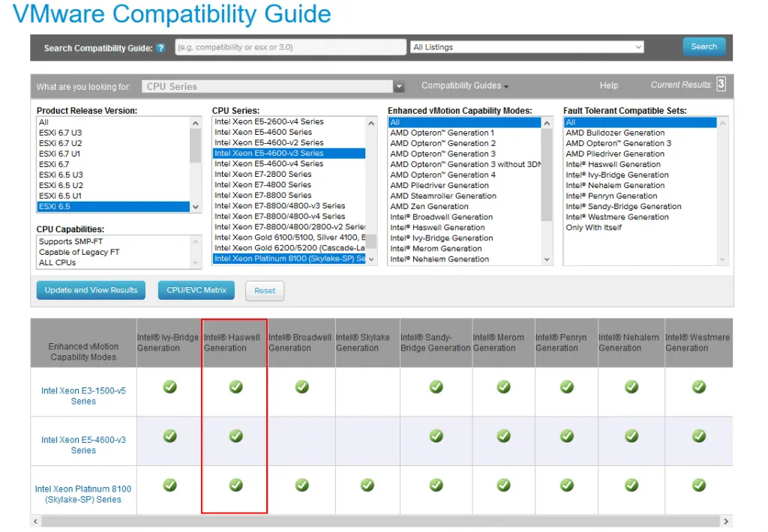Viewport: 768px width, 532px height.
Task: Select ESXi 6.7 U3 in release versions
Action: point(60,133)
